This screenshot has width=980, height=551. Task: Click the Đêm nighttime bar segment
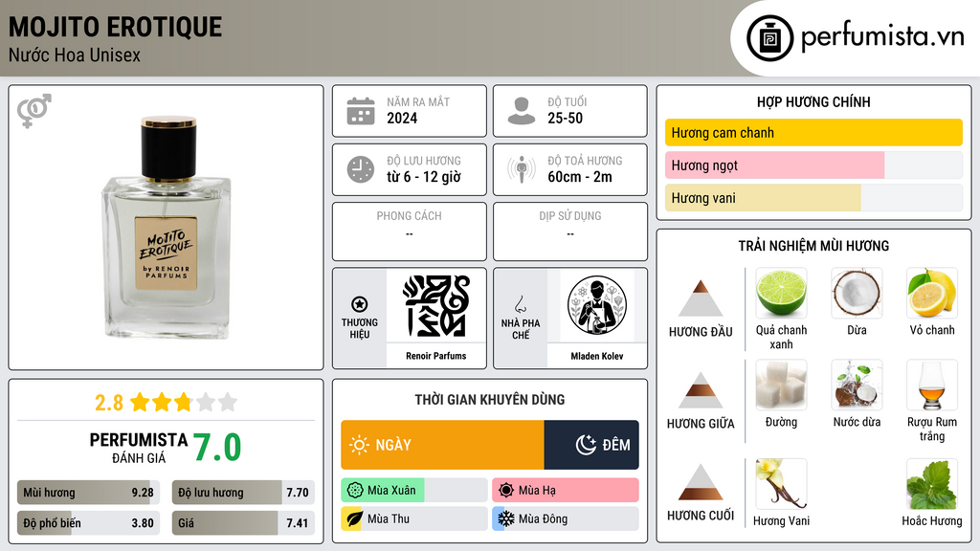tap(591, 445)
